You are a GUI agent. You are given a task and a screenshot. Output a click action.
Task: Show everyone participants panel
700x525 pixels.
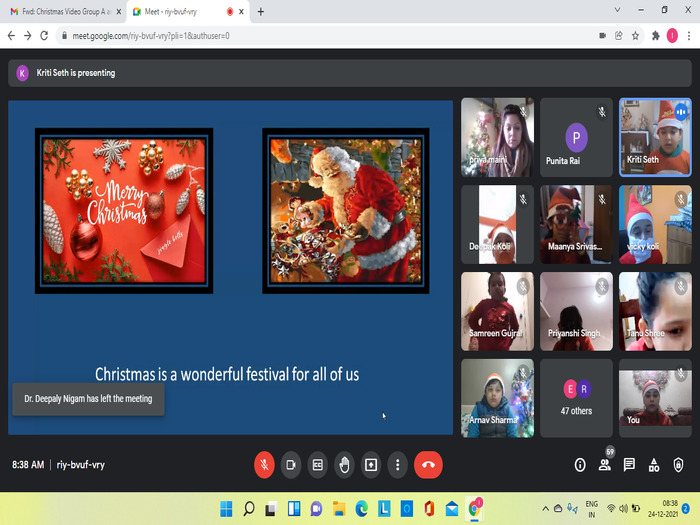click(605, 465)
